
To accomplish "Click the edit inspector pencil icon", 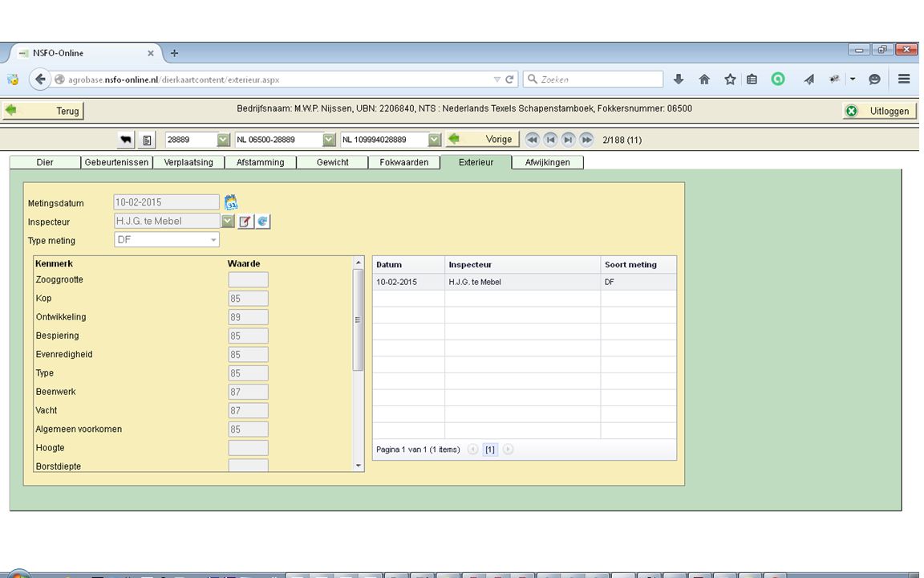I will pos(245,222).
